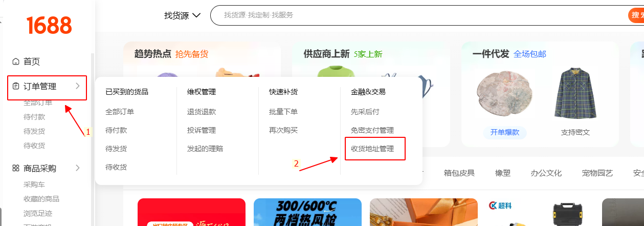Open the 找货源 search type dropdown
Viewport: 644px width, 226px height.
[x=182, y=15]
